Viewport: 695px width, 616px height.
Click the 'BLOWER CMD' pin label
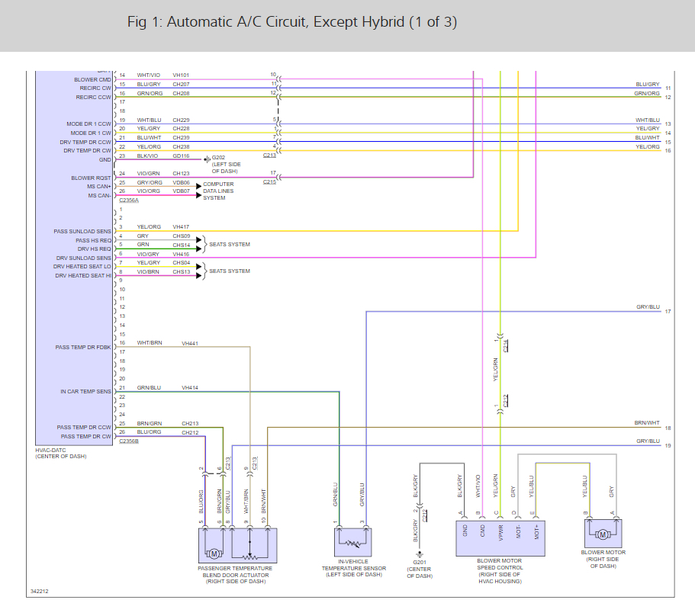(x=92, y=80)
